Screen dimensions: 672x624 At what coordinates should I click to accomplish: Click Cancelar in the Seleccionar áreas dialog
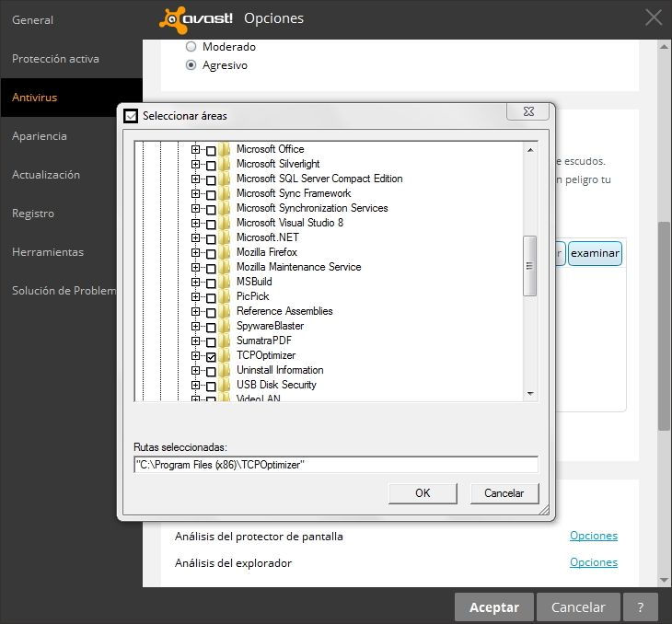tap(504, 493)
